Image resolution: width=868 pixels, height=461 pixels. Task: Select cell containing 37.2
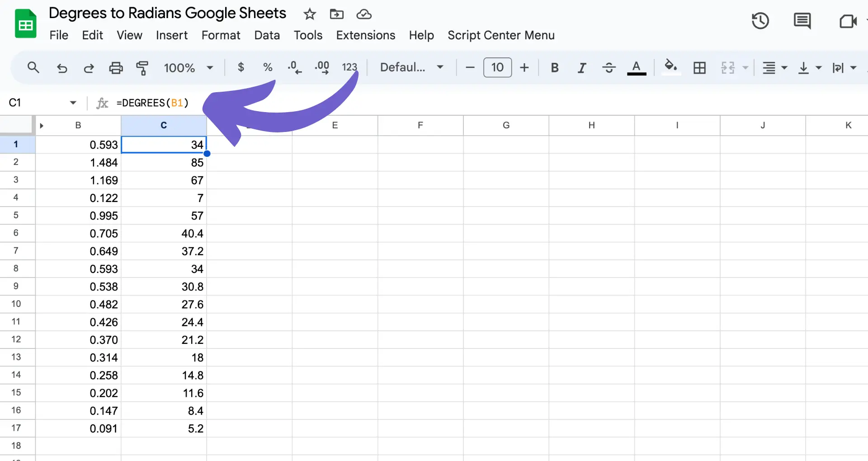pos(164,251)
